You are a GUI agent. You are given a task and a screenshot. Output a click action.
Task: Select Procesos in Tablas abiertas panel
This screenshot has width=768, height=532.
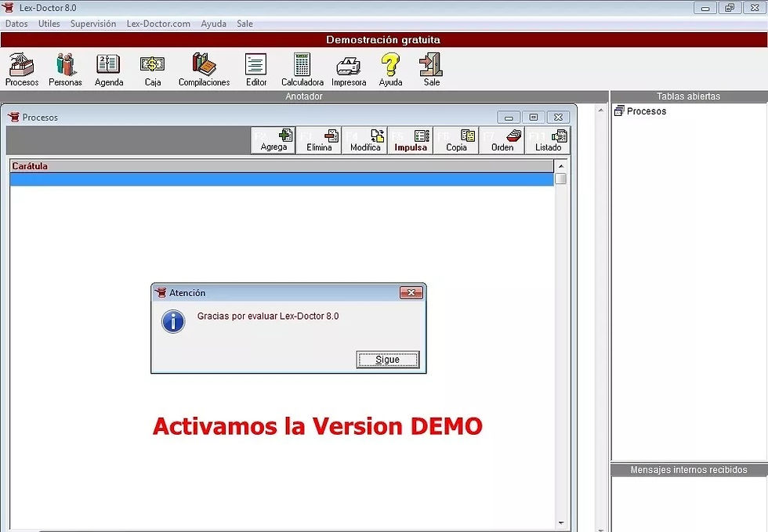(x=641, y=111)
